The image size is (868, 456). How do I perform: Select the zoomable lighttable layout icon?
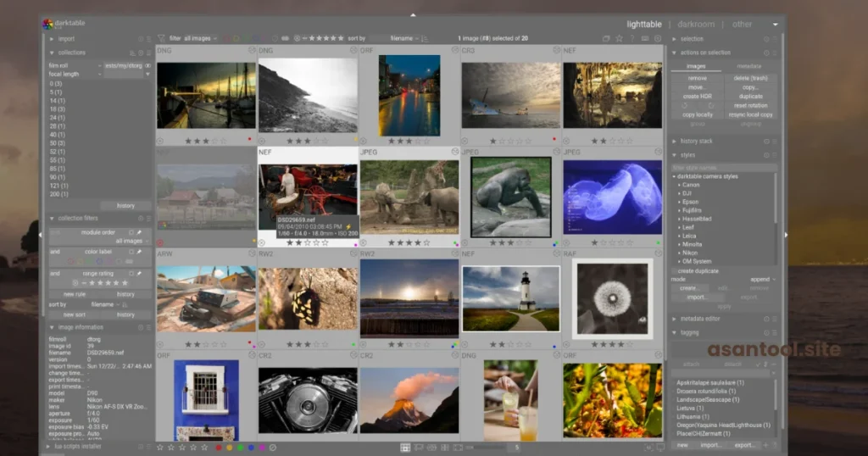click(419, 448)
